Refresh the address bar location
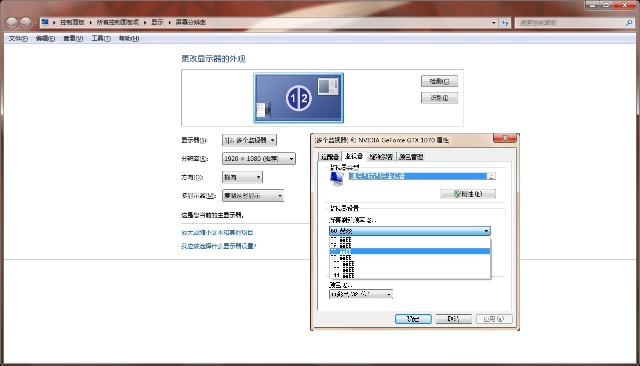This screenshot has width=640, height=366. tap(505, 23)
